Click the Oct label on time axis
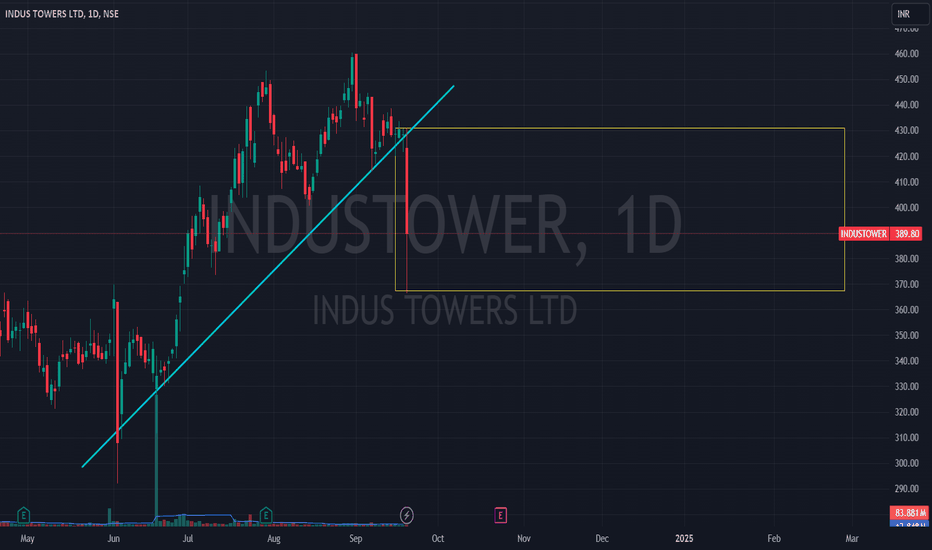This screenshot has width=932, height=550. (x=438, y=539)
